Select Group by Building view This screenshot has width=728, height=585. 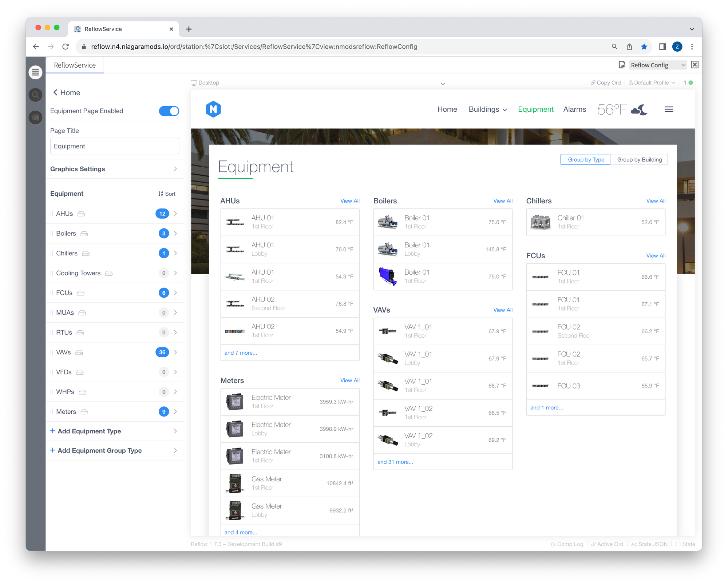[x=639, y=159]
